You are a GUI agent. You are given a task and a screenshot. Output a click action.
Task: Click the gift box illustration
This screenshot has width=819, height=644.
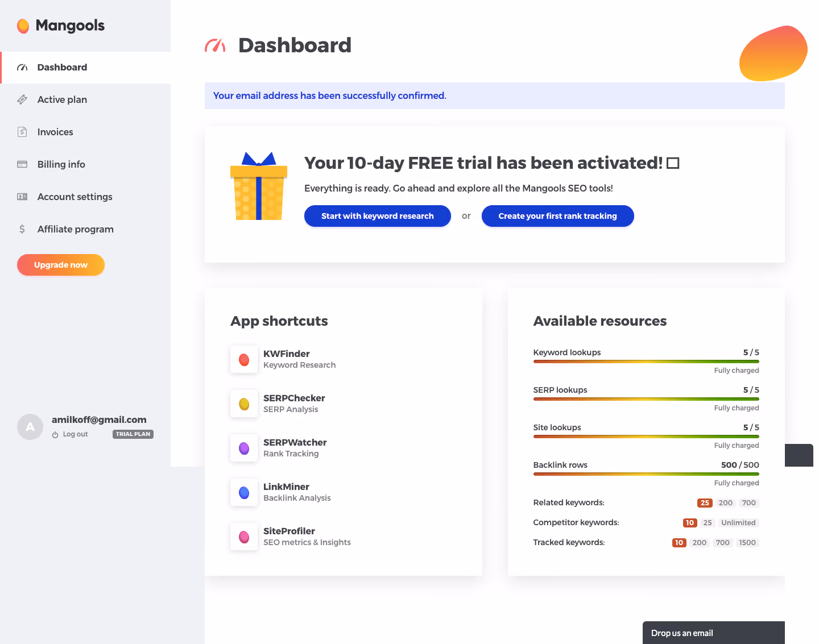pyautogui.click(x=259, y=186)
